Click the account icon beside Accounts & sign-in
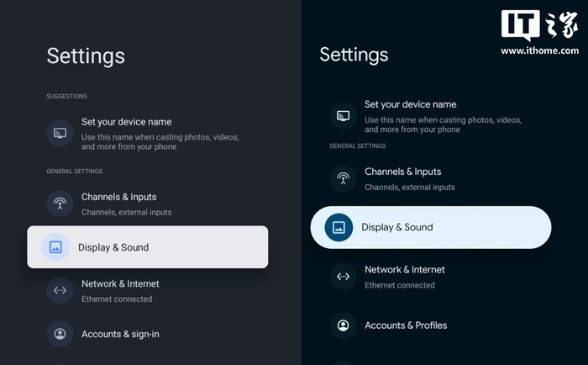 [60, 334]
